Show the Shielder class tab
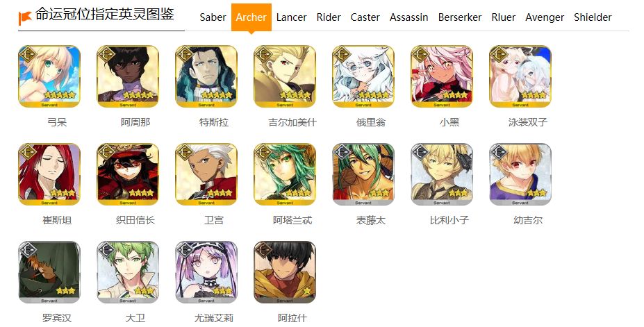The image size is (644, 327). point(593,17)
